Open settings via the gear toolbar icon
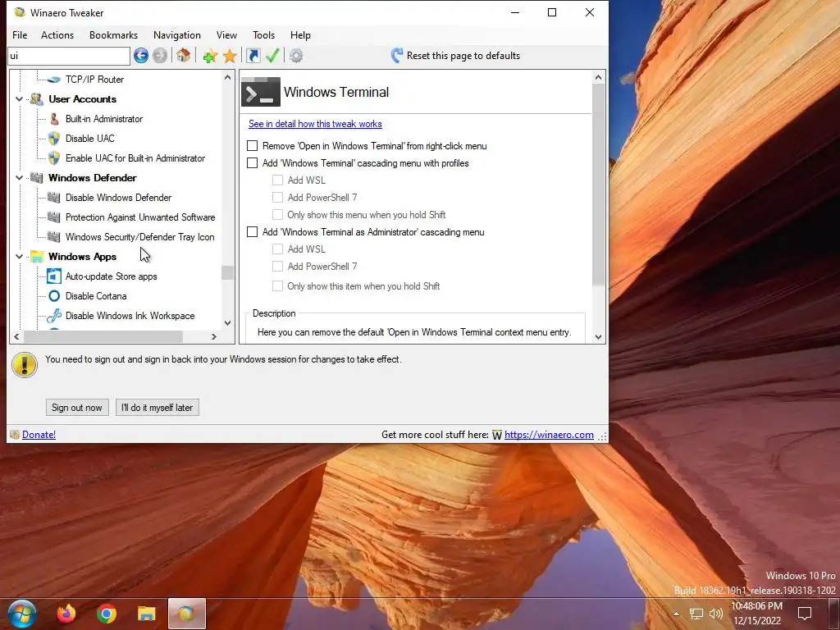840x630 pixels. click(296, 56)
